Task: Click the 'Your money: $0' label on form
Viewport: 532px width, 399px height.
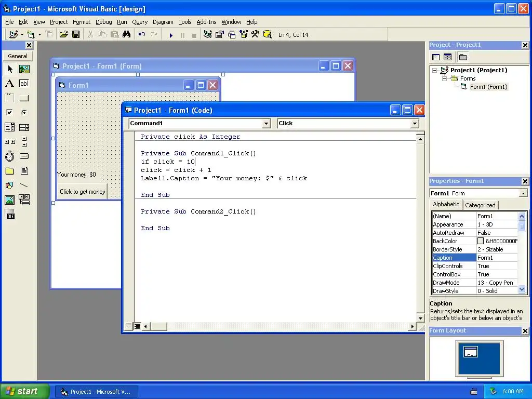Action: [76, 175]
